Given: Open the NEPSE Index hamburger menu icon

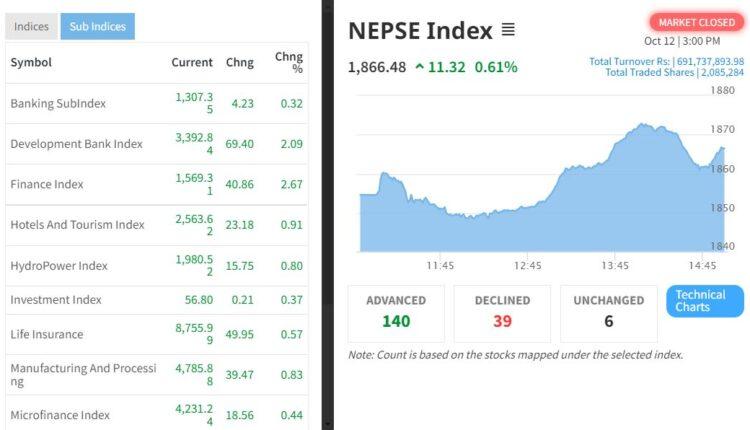Looking at the screenshot, I should click(508, 31).
